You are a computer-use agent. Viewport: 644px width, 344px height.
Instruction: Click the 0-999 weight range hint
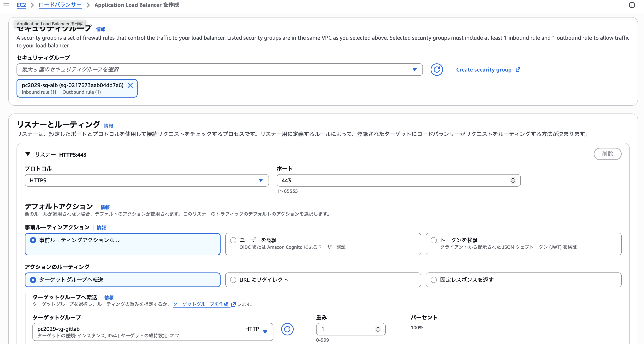[323, 340]
